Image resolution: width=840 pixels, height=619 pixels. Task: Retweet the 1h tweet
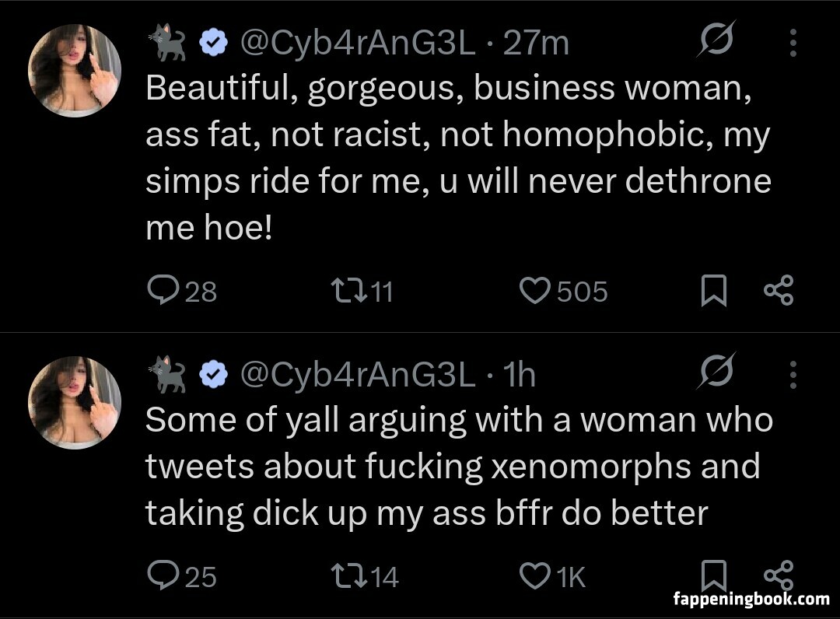coord(343,576)
